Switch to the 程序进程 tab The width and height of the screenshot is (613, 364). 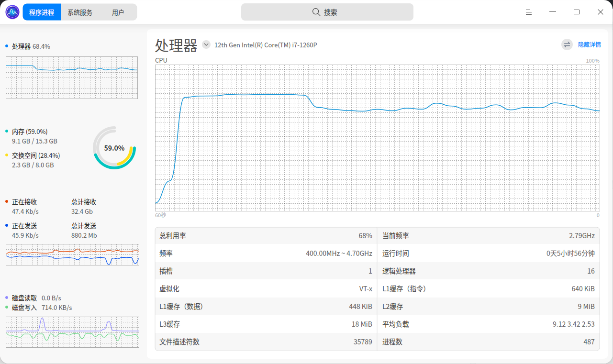tap(42, 12)
